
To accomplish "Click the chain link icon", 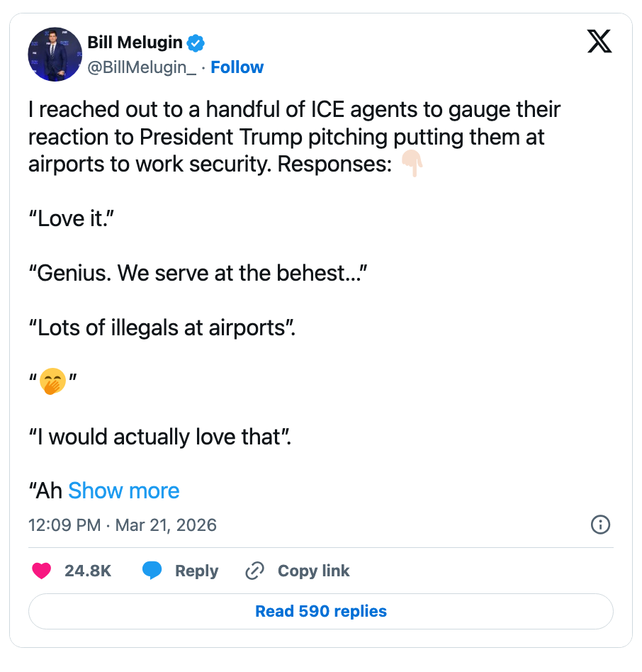I will point(254,571).
